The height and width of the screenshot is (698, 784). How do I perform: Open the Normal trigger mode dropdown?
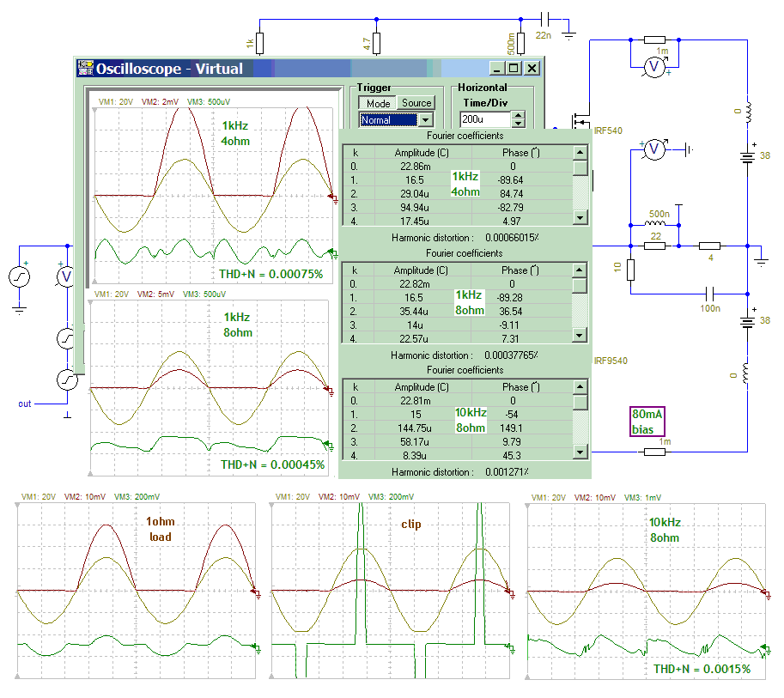point(426,120)
